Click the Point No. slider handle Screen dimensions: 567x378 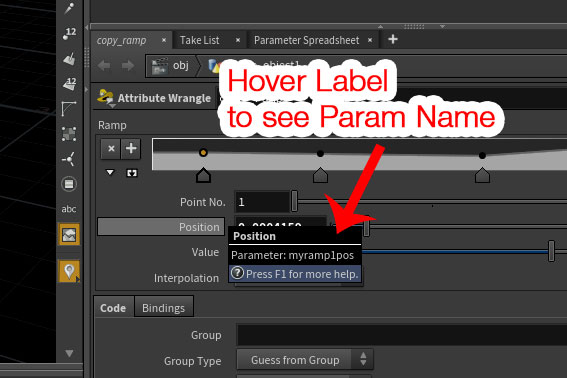(x=294, y=201)
